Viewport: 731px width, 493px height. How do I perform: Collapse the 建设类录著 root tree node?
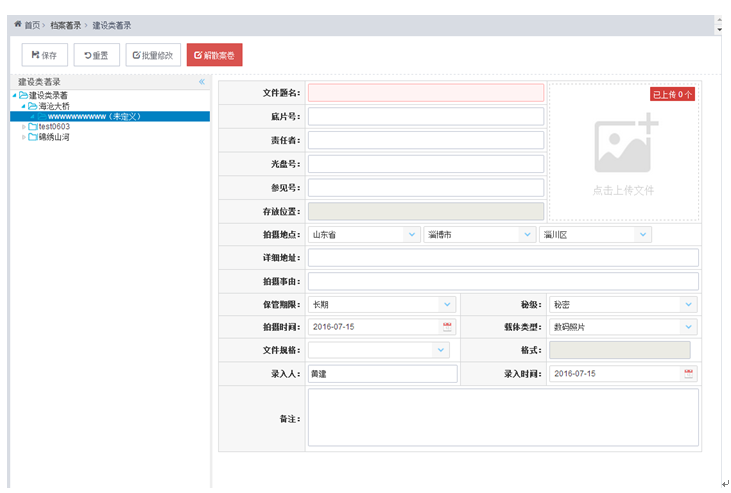14,95
